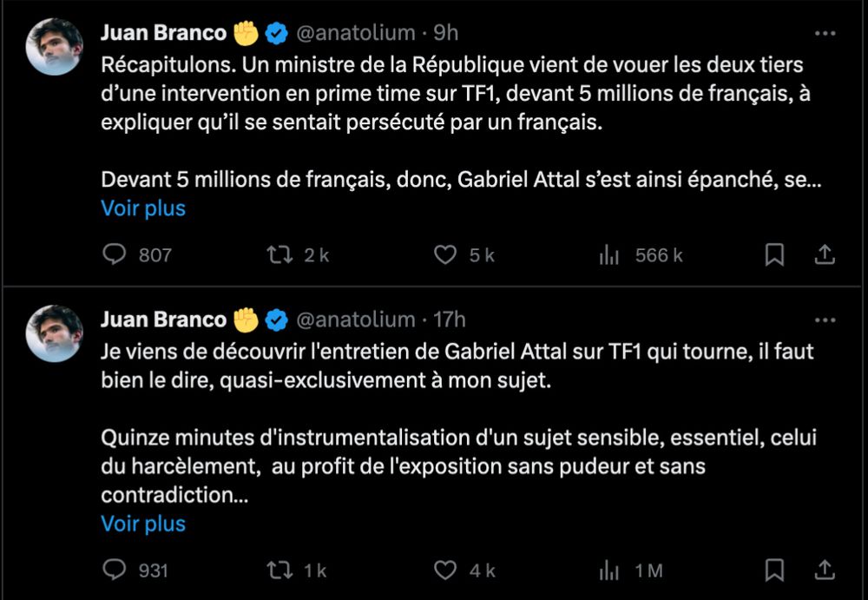This screenshot has width=868, height=600.
Task: Bookmark the top tweet
Action: 775,254
